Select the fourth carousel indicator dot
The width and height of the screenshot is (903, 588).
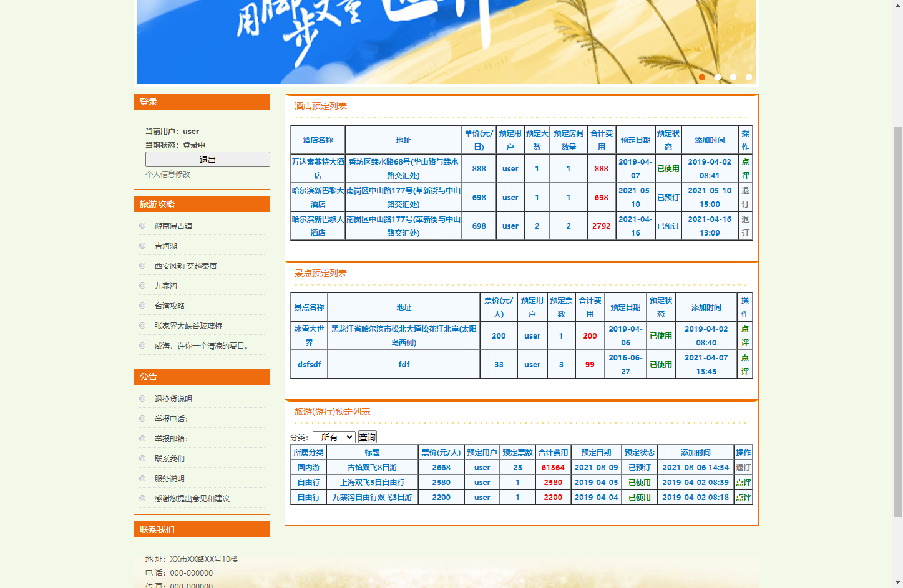coord(748,77)
